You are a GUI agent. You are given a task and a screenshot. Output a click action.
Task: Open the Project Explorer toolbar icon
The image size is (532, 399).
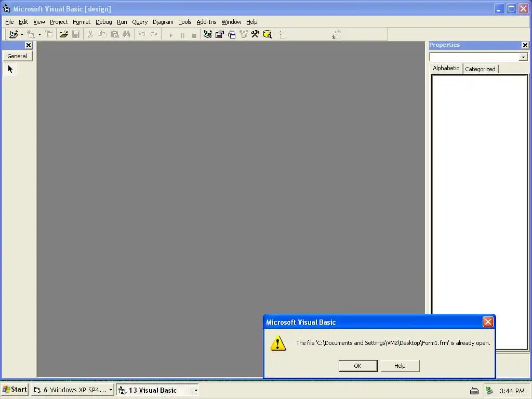pos(208,34)
